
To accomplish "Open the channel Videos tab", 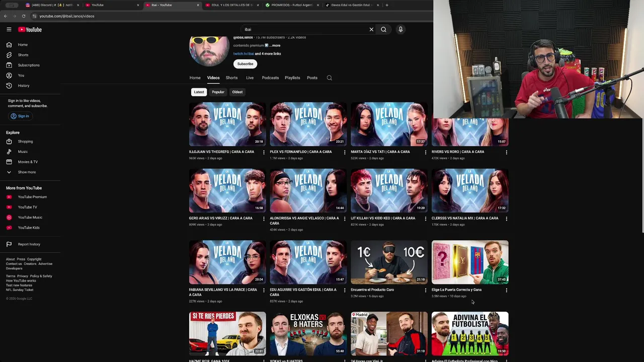I will point(213,78).
